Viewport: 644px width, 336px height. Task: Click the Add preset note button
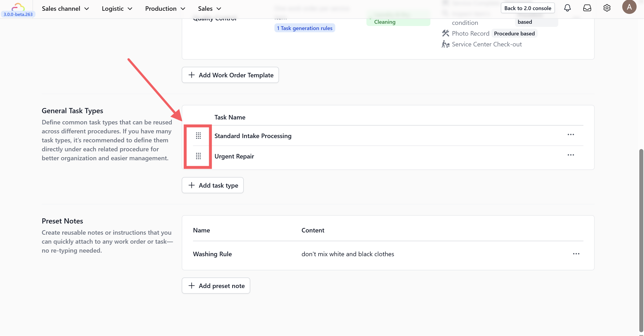click(x=216, y=286)
